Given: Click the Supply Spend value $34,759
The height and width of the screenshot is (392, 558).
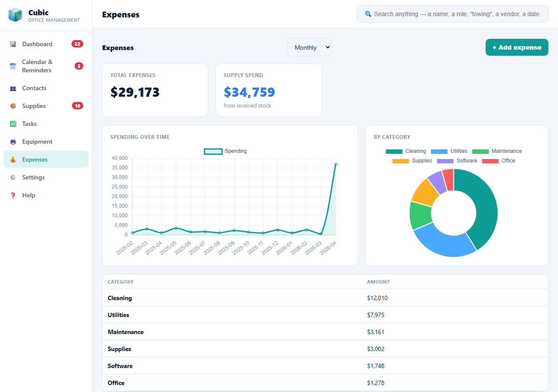Looking at the screenshot, I should tap(249, 92).
